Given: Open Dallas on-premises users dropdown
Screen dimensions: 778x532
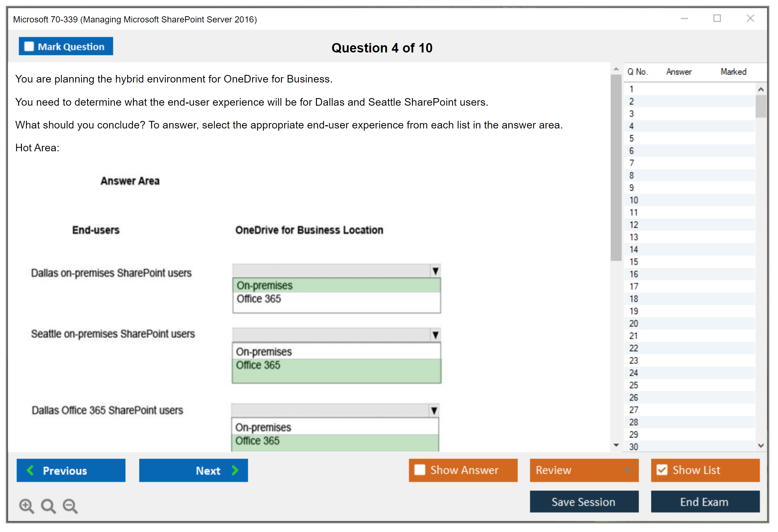Looking at the screenshot, I should [x=435, y=271].
